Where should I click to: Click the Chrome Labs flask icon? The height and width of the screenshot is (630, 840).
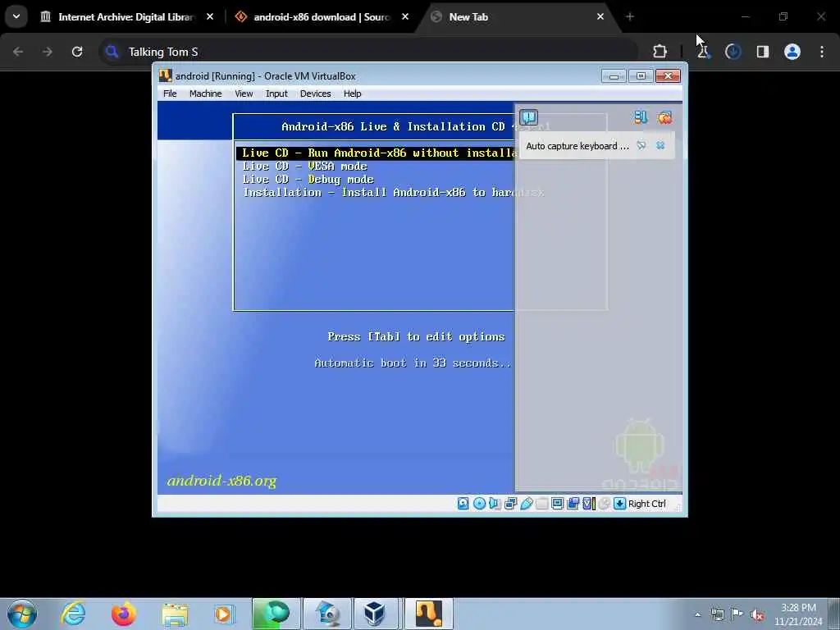coord(703,52)
